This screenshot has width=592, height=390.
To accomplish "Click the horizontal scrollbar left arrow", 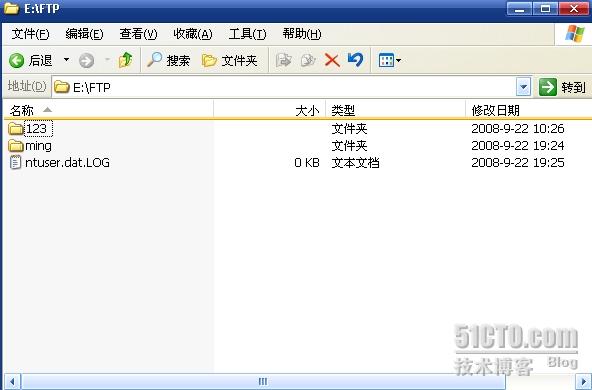I will pyautogui.click(x=12, y=382).
